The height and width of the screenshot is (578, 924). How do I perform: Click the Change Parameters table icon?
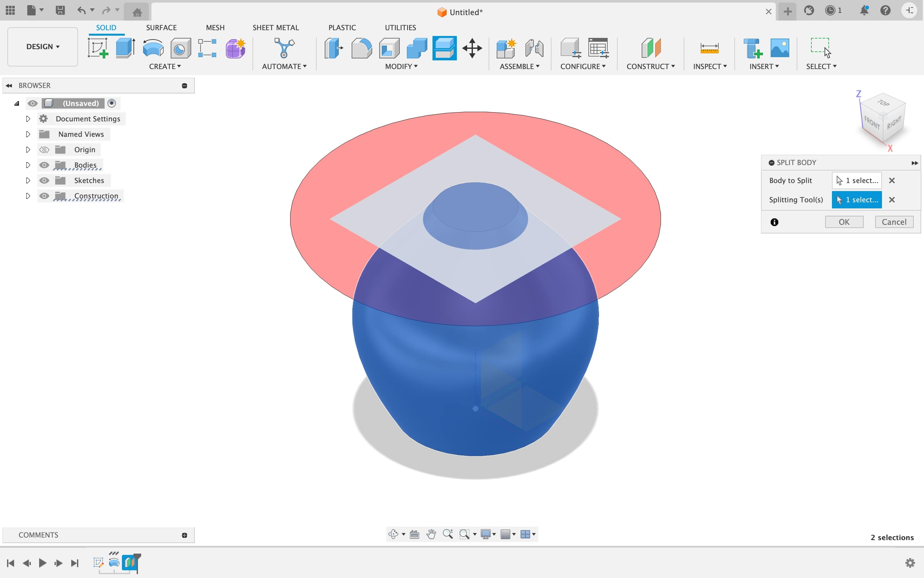pos(598,48)
